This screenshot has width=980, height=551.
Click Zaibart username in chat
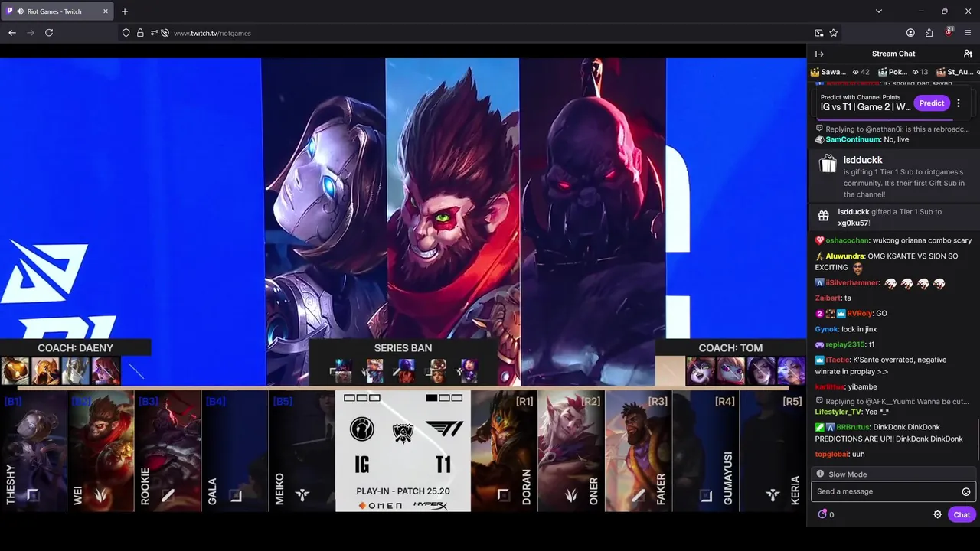coord(828,298)
